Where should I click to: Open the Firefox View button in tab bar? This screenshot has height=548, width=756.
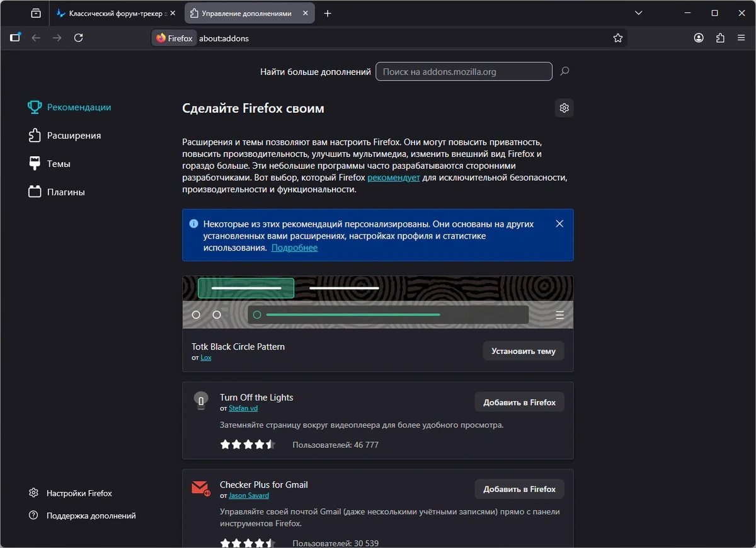(36, 13)
